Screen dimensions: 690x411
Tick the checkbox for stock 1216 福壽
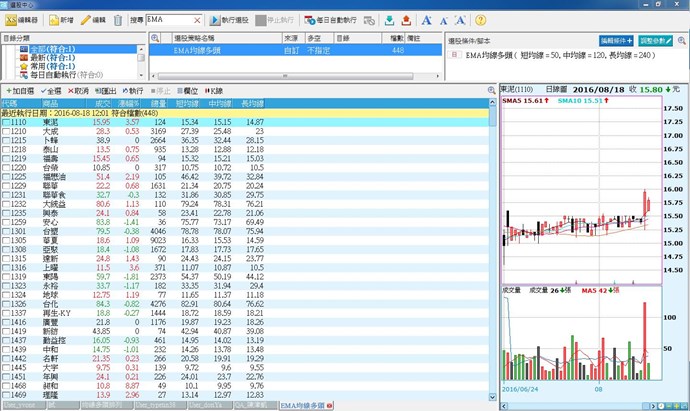point(6,158)
